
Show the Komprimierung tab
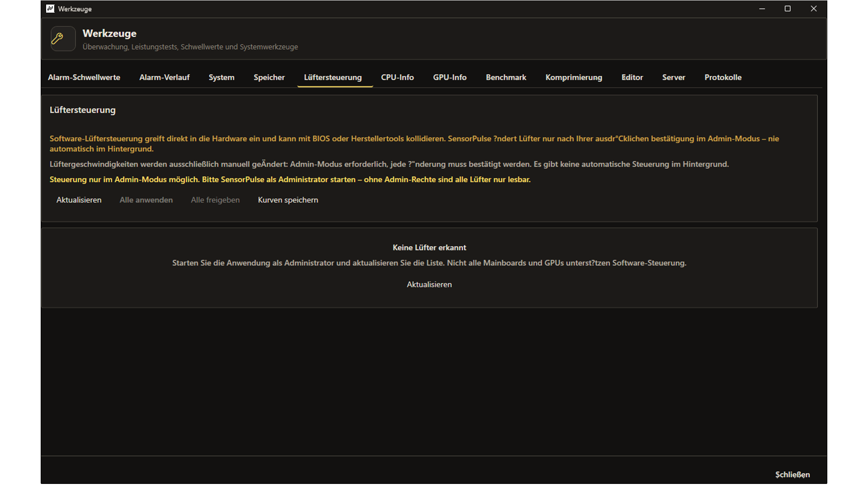[574, 77]
